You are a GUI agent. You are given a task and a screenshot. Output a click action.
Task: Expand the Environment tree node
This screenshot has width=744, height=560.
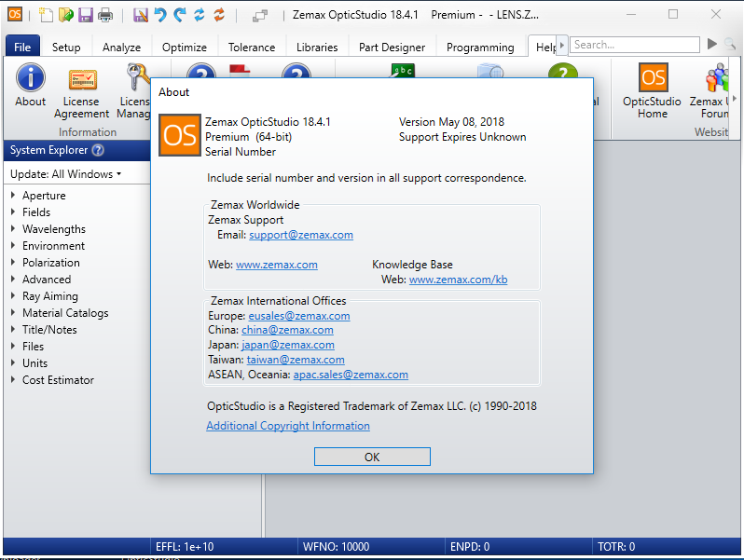coord(13,245)
